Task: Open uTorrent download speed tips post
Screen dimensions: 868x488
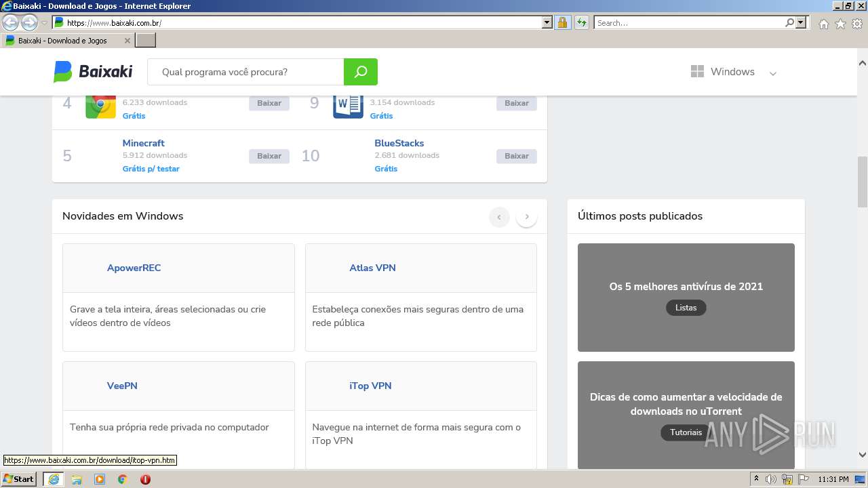Action: pyautogui.click(x=686, y=404)
